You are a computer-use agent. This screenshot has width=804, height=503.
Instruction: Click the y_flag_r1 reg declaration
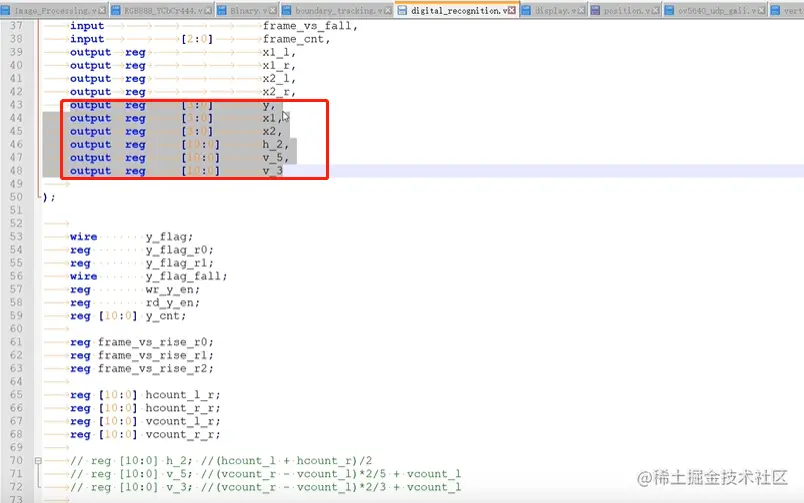[x=179, y=263]
